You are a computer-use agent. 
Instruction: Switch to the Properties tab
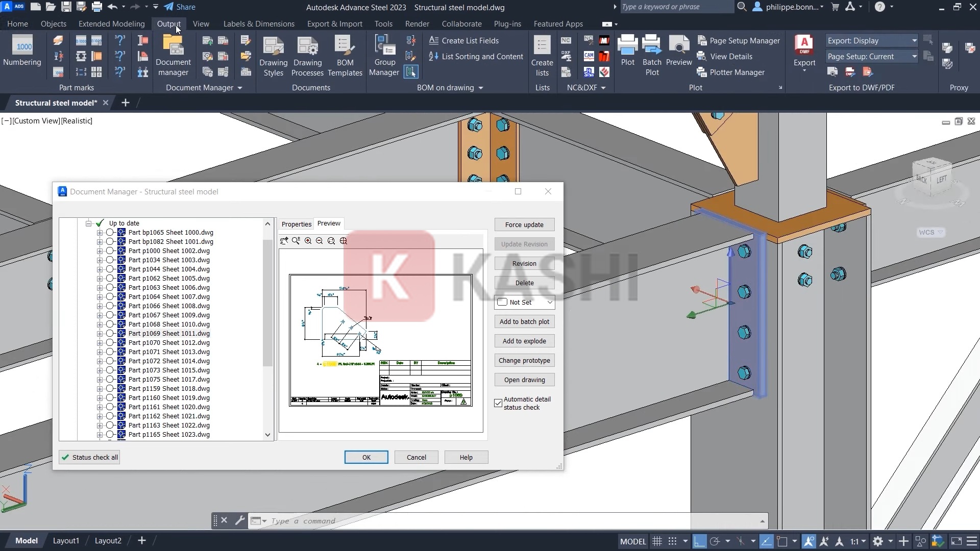[x=296, y=224]
